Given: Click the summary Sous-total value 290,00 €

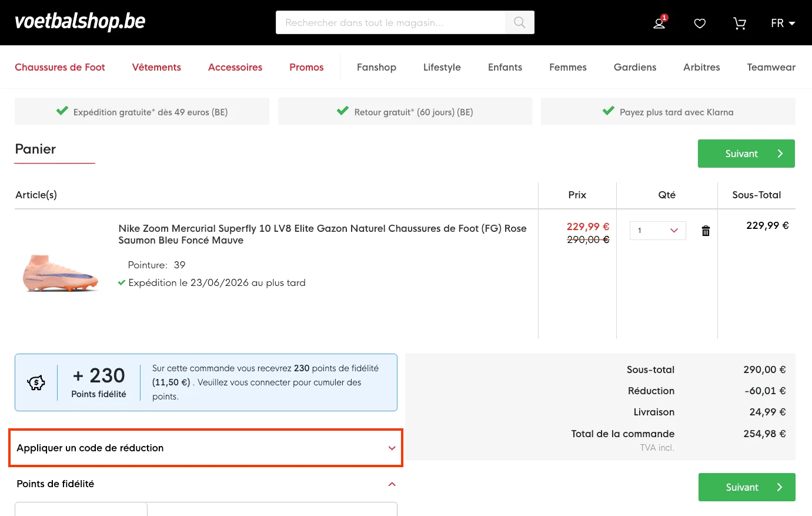Looking at the screenshot, I should click(x=764, y=369).
